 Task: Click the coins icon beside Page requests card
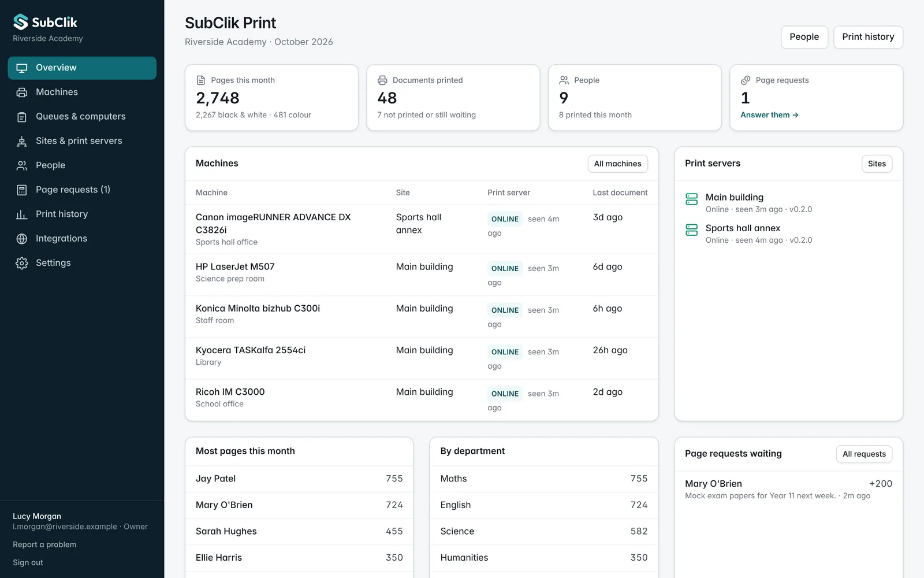(746, 80)
